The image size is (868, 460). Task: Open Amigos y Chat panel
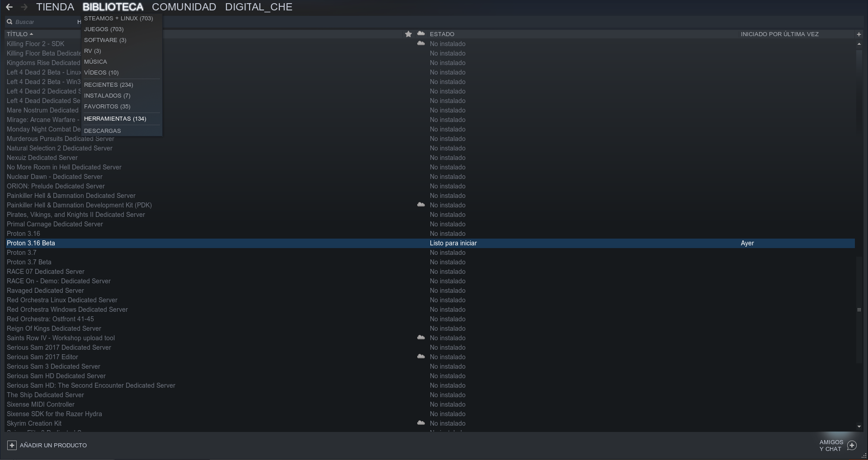click(838, 446)
